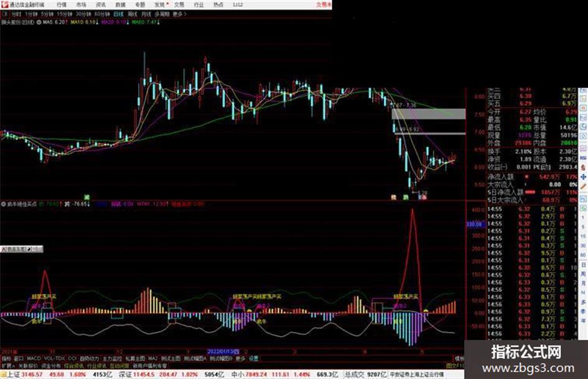
Task: Open the 发现 menu
Action: point(160,4)
